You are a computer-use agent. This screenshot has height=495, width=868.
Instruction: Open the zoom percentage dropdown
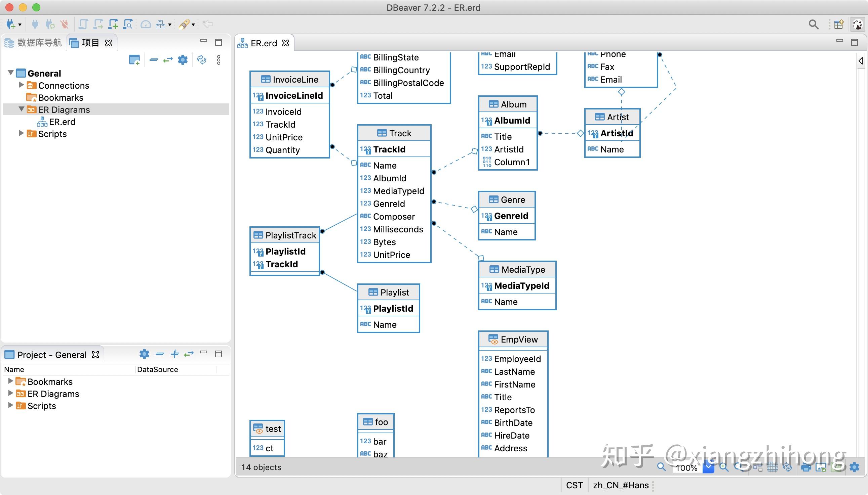708,467
